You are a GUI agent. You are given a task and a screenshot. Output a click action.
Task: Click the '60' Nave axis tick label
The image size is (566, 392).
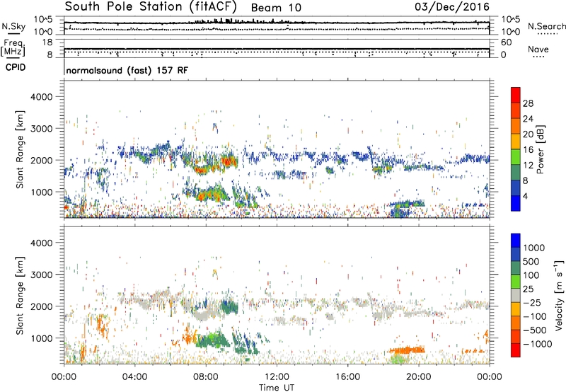(x=506, y=42)
